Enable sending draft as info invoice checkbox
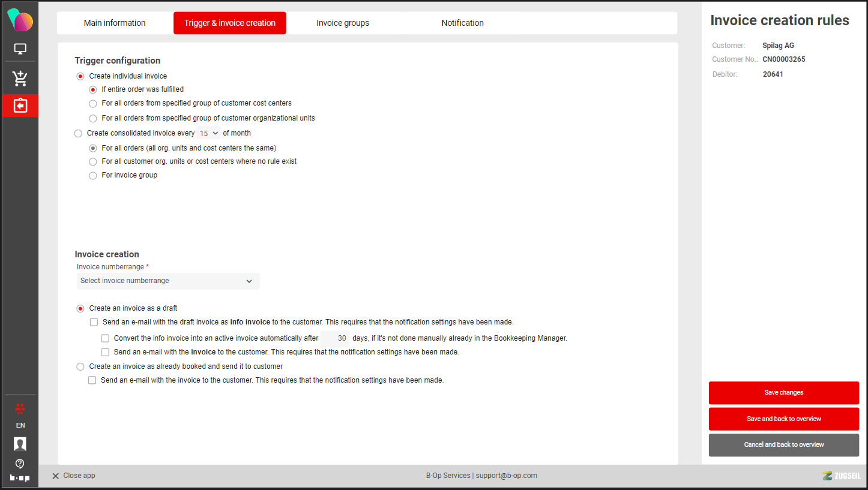This screenshot has width=868, height=490. (94, 322)
